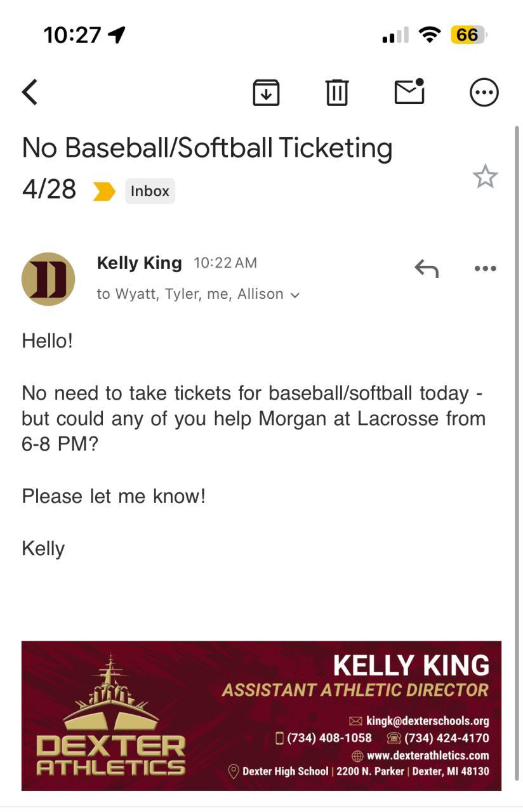Image resolution: width=523 pixels, height=812 pixels.
Task: Mark email as unread
Action: pos(409,92)
